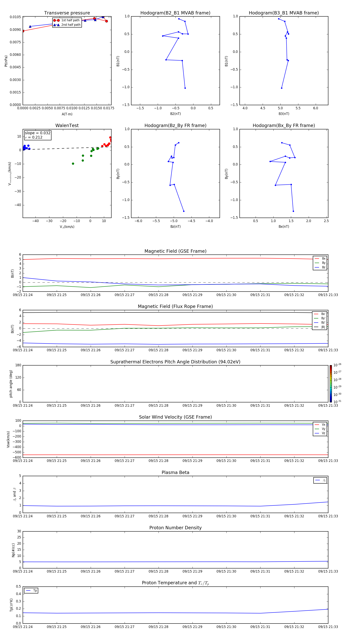
Task: Click the 'Solar Wind Velocity (GSE Frame)' title
Action: [175, 417]
